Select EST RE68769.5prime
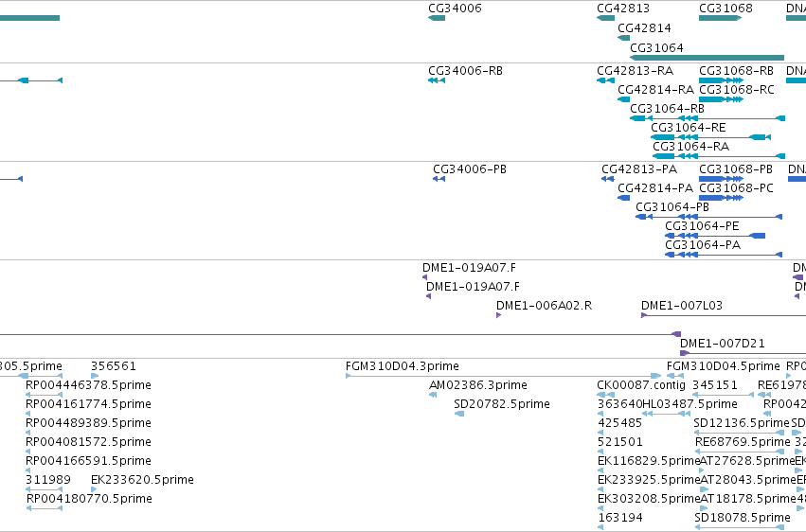806x532 pixels. tap(743, 443)
